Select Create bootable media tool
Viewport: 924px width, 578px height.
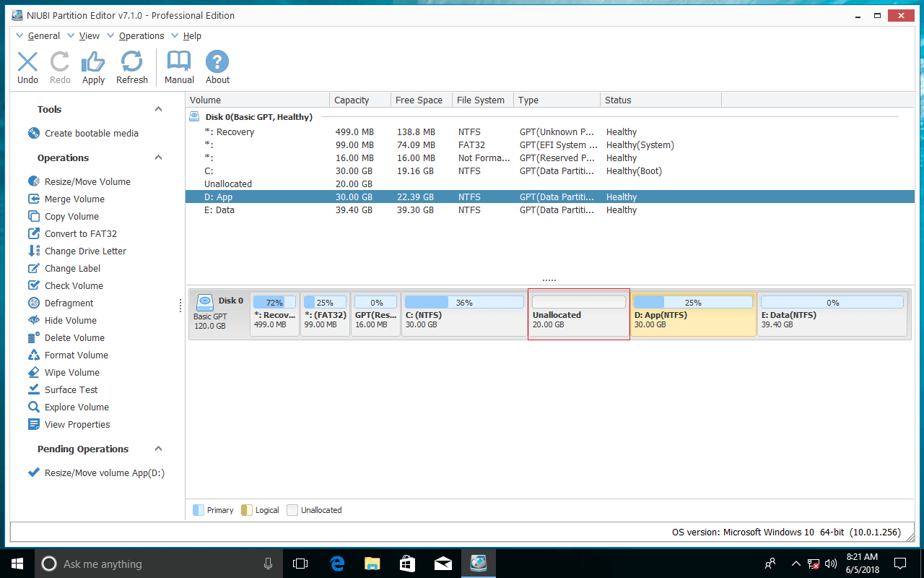tap(83, 133)
